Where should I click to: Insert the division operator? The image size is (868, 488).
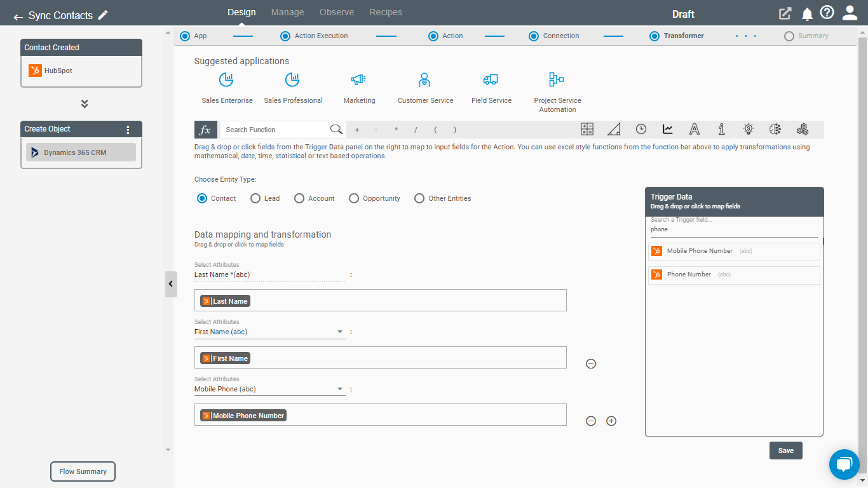click(x=416, y=130)
